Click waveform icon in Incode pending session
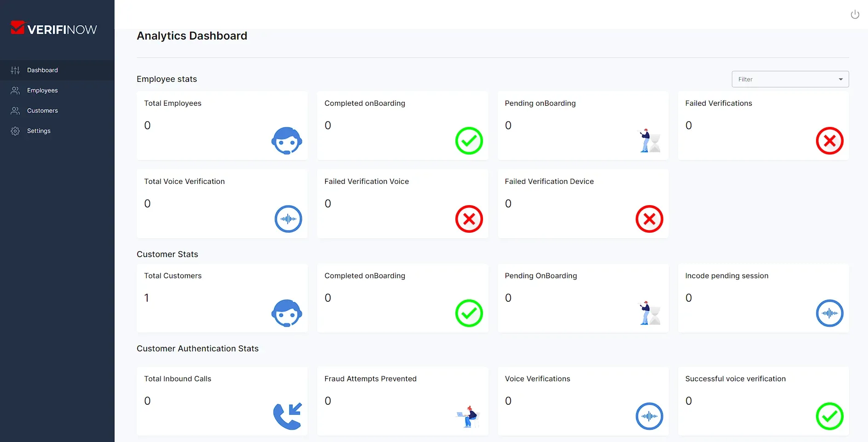868x442 pixels. pos(829,313)
